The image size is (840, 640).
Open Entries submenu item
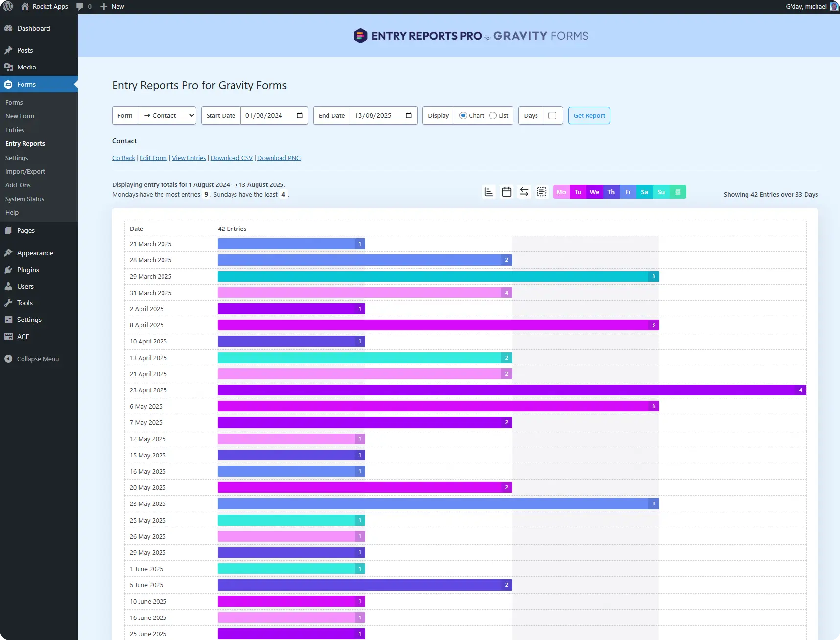pyautogui.click(x=15, y=130)
